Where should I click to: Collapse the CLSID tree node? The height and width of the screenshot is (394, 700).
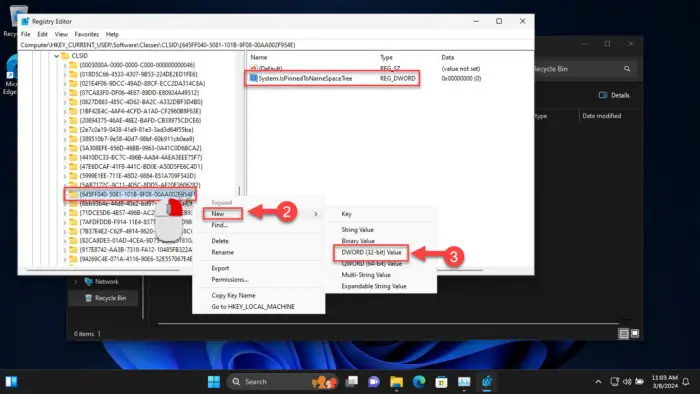57,56
